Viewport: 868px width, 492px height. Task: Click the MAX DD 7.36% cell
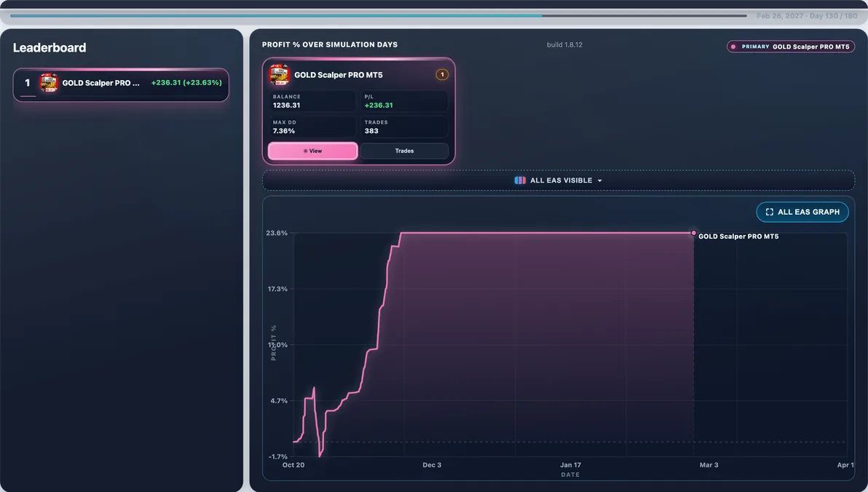(312, 127)
